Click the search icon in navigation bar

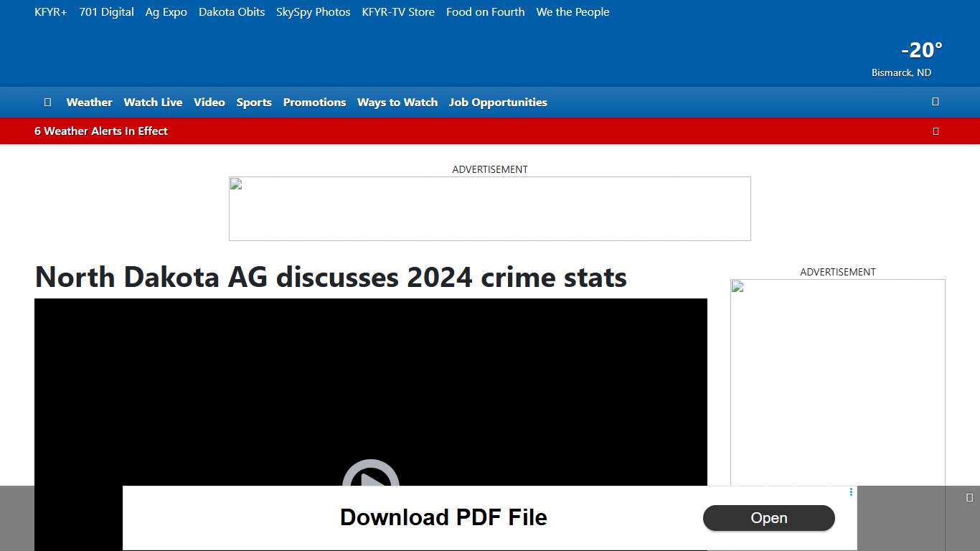point(935,102)
